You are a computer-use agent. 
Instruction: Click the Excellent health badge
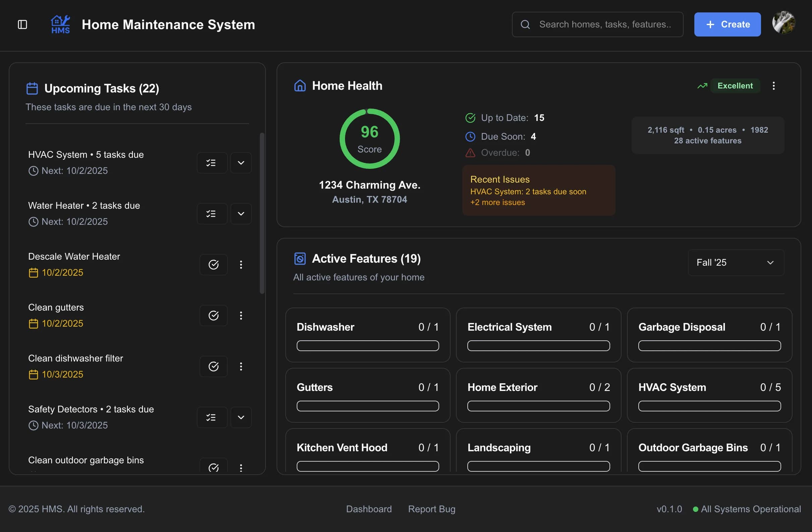coord(735,86)
